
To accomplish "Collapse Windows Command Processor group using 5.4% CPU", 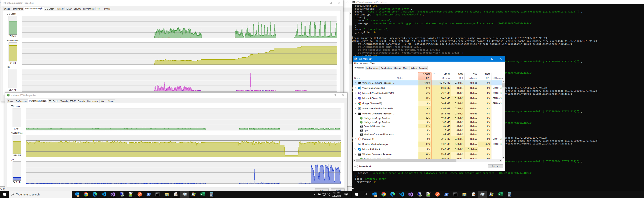I will click(x=355, y=114).
